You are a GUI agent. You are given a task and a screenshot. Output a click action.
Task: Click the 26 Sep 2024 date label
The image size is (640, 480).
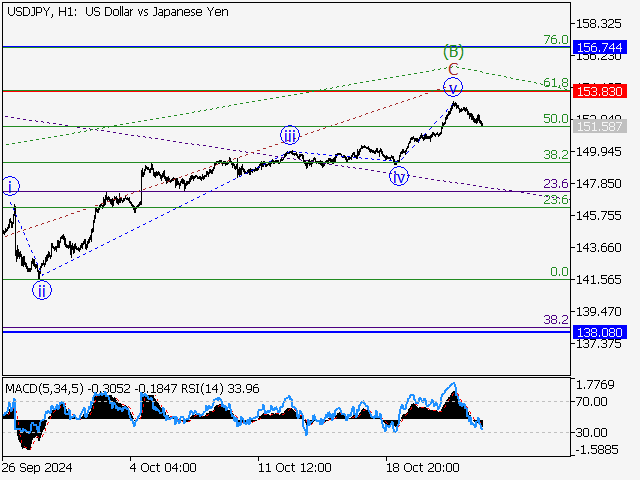38,467
